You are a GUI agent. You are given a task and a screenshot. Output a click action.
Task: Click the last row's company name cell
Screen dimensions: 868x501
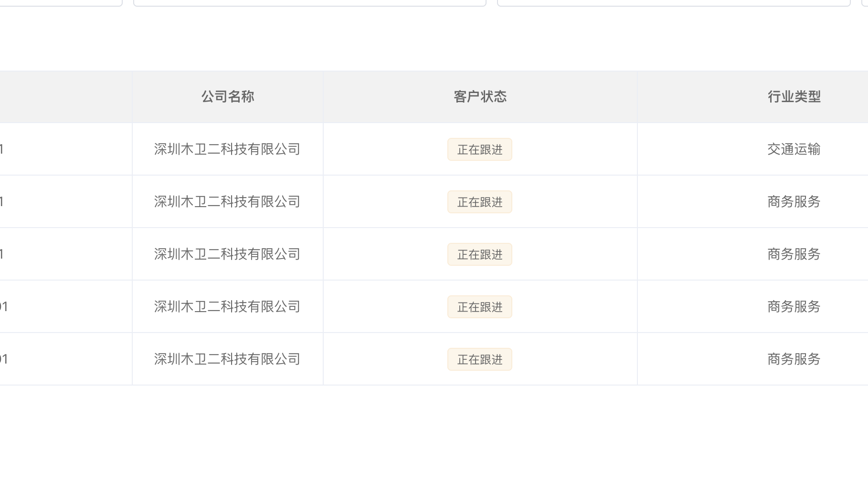(x=227, y=359)
